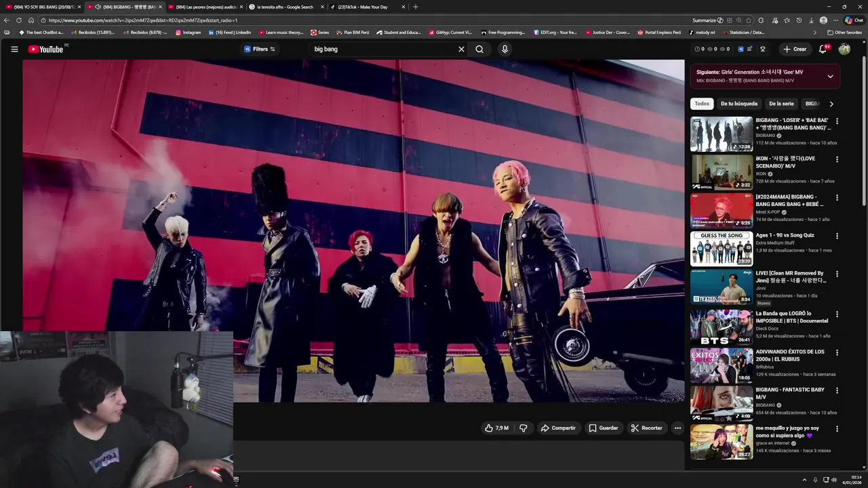This screenshot has height=488, width=868.
Task: Open browser settings ellipsis menu
Action: 835,20
